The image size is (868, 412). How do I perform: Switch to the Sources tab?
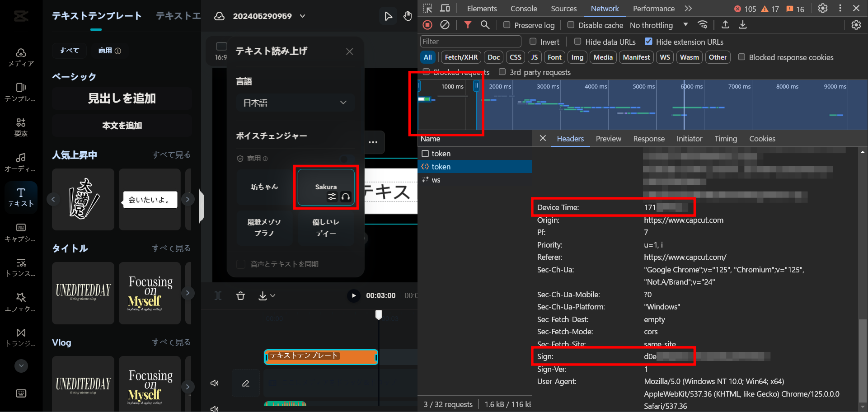tap(563, 9)
